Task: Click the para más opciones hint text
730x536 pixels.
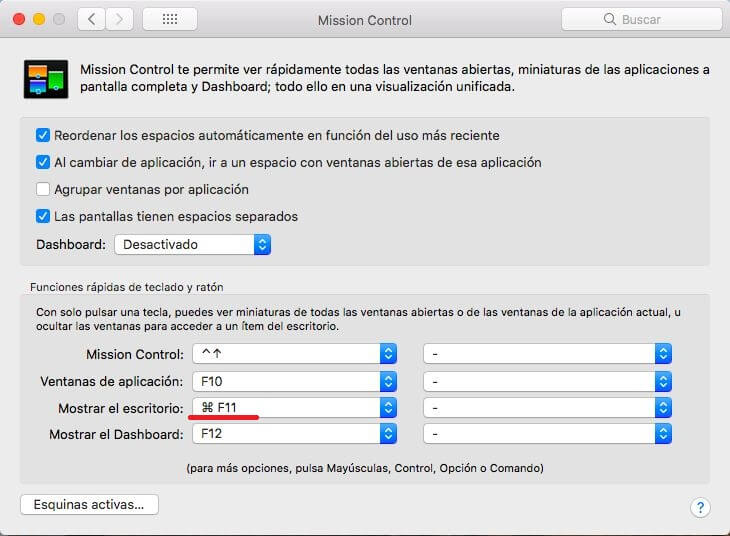Action: [x=365, y=468]
